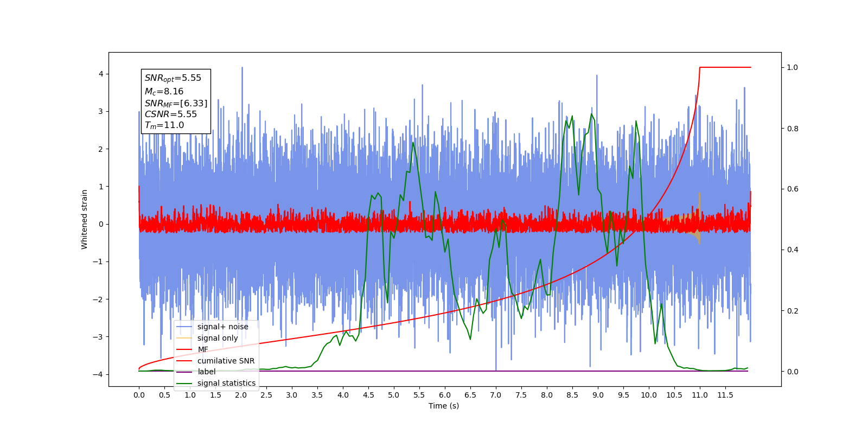Click the 0.6 tick on right axis

793,189
